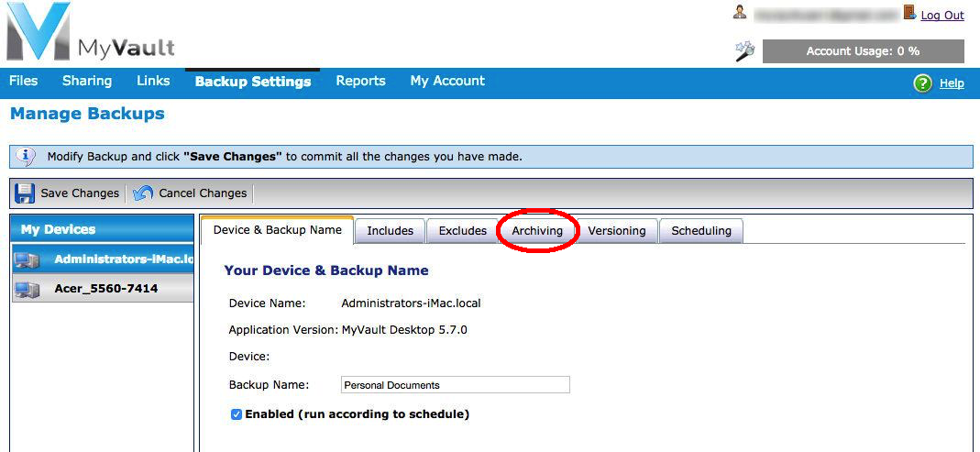Click the MyVault logo
The width and height of the screenshot is (980, 452).
pyautogui.click(x=91, y=32)
